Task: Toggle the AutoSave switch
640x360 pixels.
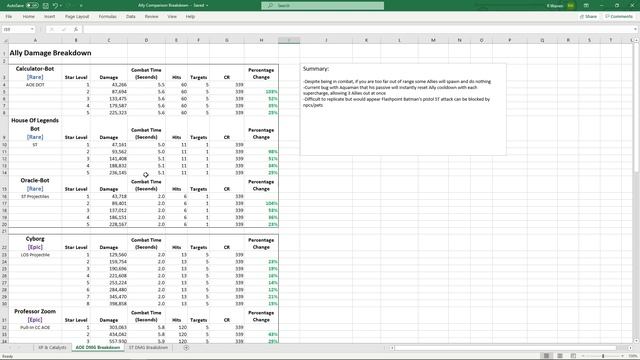Action: 32,6
